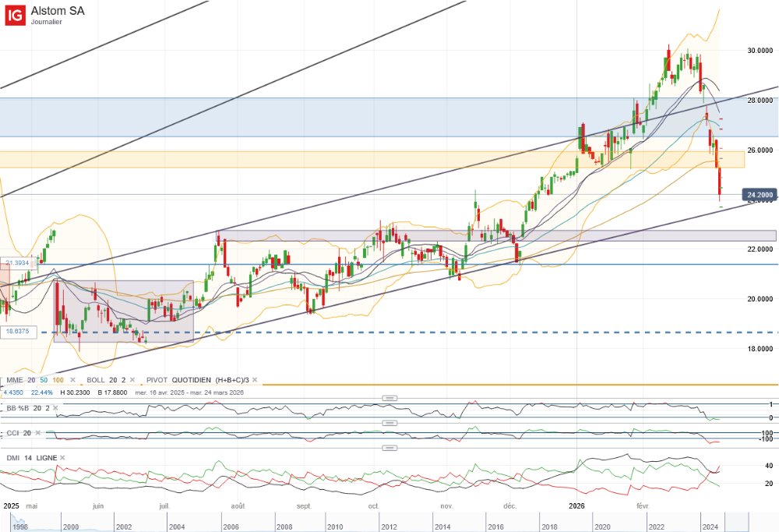Click the 18.8375 dashed line label

pyautogui.click(x=18, y=331)
